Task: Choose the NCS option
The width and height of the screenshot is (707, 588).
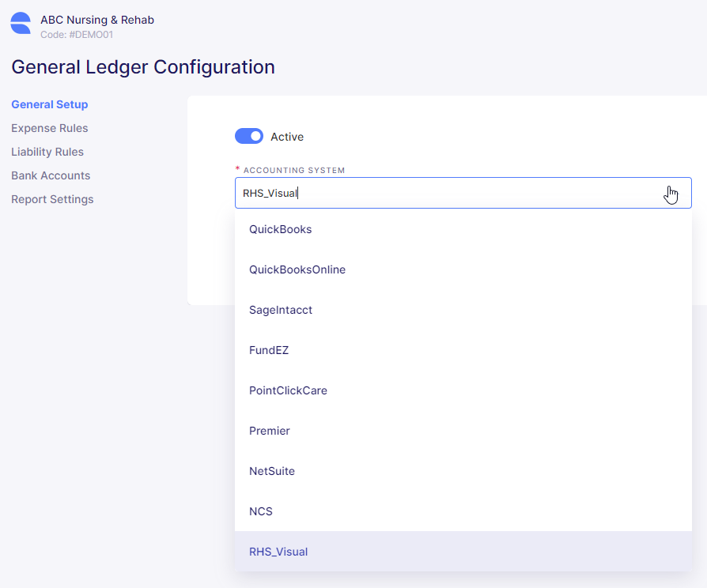Action: click(x=463, y=511)
